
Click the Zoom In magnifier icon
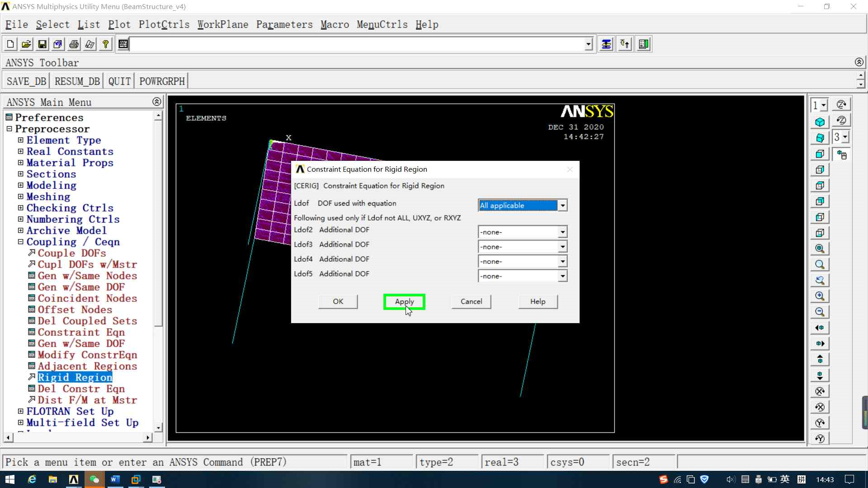pyautogui.click(x=820, y=296)
